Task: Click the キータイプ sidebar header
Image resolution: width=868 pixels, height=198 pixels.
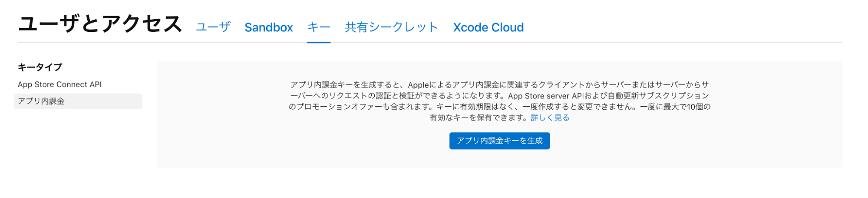Action: coord(40,67)
